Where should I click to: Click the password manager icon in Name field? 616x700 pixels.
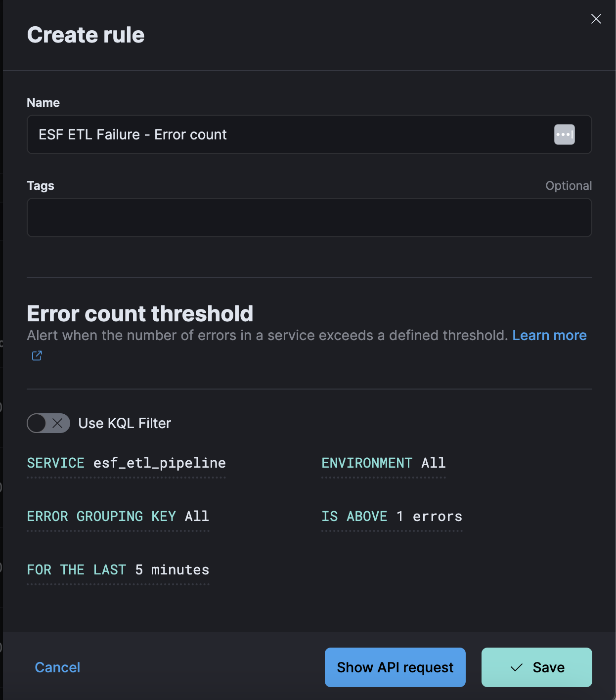564,134
